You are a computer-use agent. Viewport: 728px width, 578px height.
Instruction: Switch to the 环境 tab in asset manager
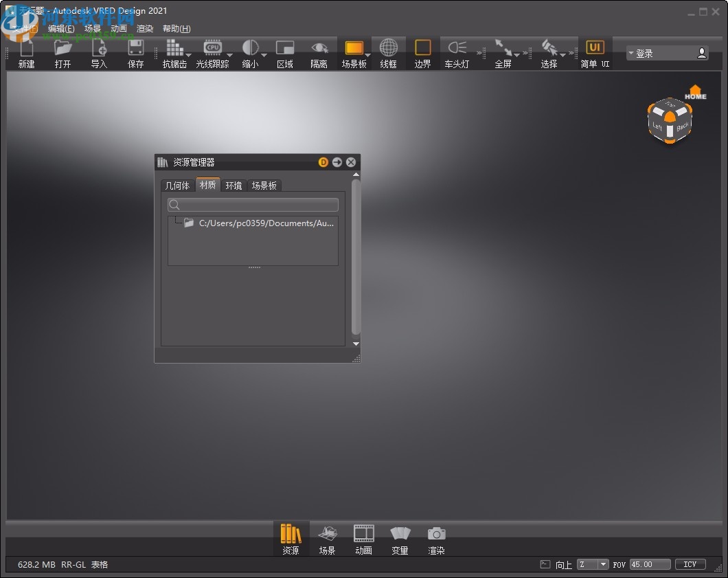234,185
